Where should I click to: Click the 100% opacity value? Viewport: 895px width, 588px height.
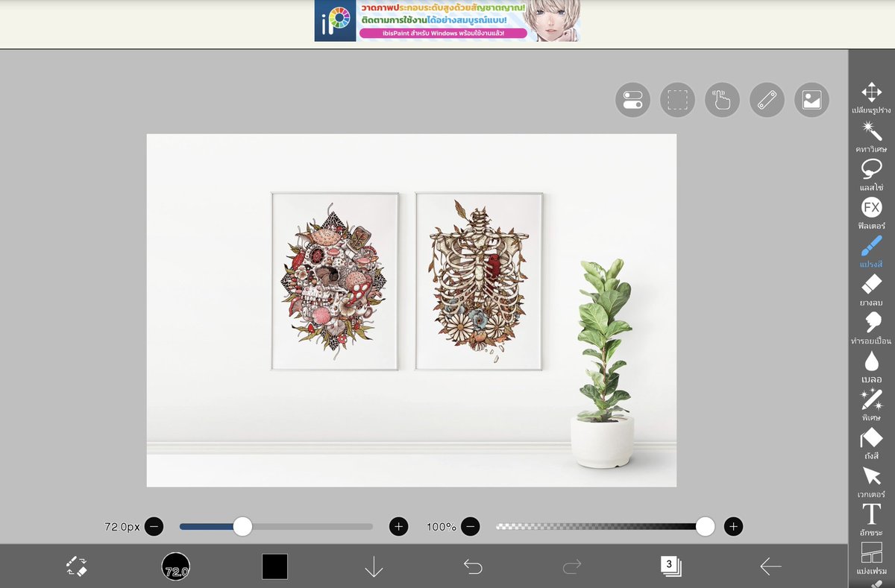click(441, 527)
